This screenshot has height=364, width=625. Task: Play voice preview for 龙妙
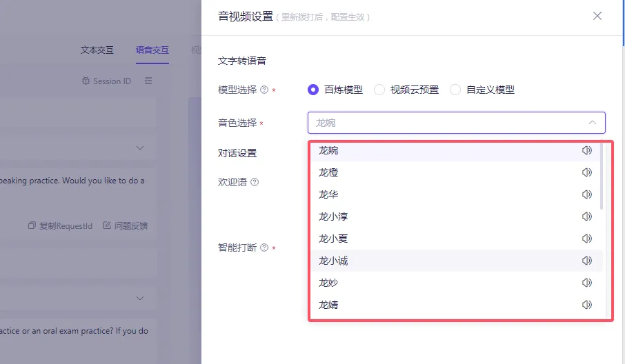click(x=587, y=283)
